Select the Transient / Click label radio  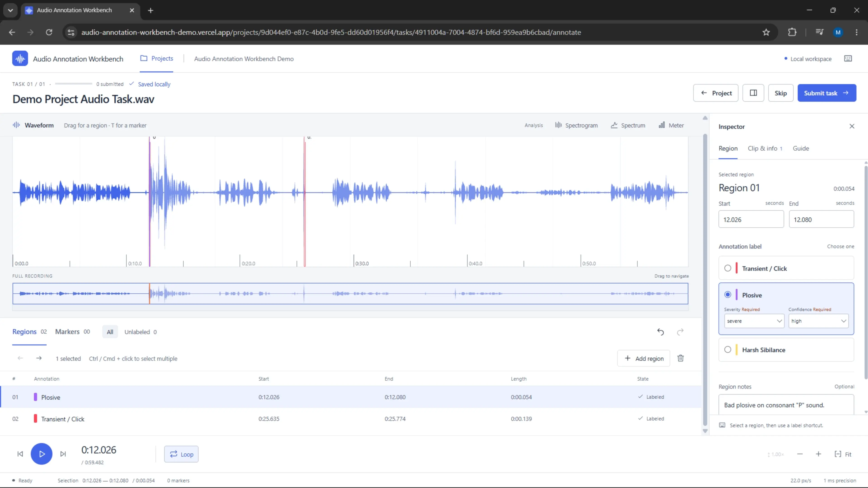coord(728,269)
